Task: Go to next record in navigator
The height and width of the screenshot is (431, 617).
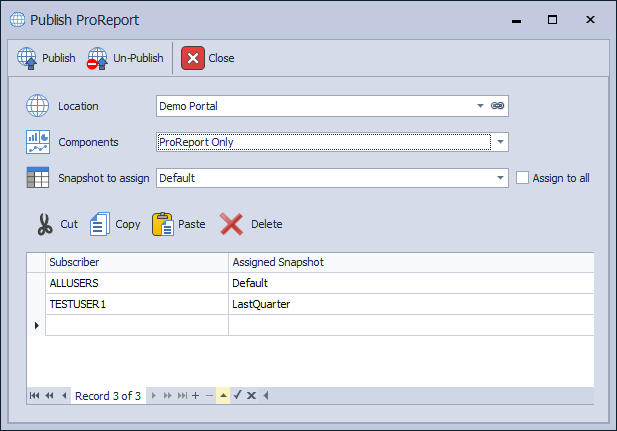Action: (154, 396)
